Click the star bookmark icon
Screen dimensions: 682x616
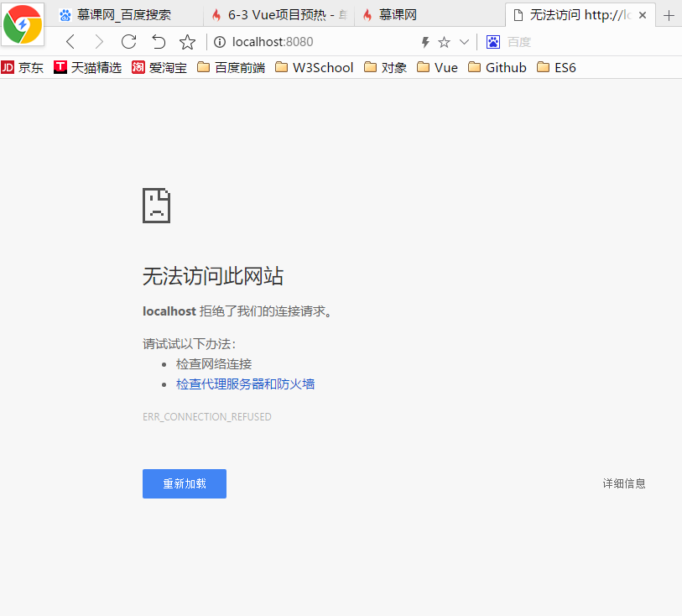click(444, 41)
